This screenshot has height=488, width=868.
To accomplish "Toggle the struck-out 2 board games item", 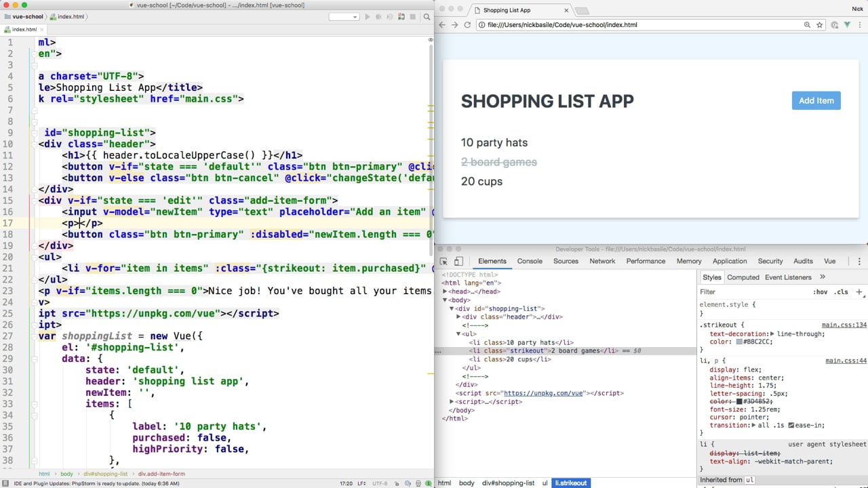I will (499, 162).
